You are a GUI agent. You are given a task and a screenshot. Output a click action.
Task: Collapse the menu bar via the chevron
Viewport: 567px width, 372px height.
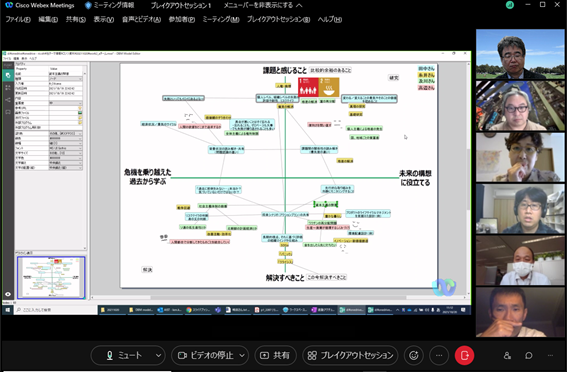tap(299, 5)
